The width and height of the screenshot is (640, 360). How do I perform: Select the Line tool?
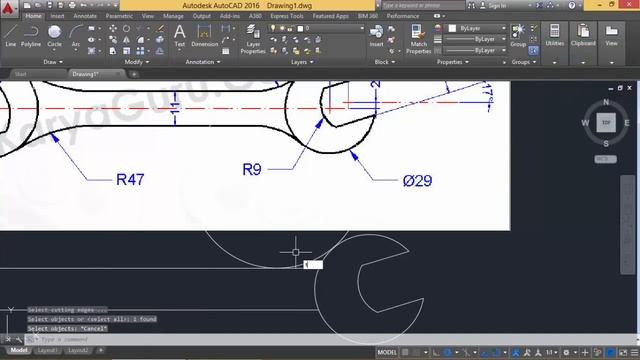point(10,36)
